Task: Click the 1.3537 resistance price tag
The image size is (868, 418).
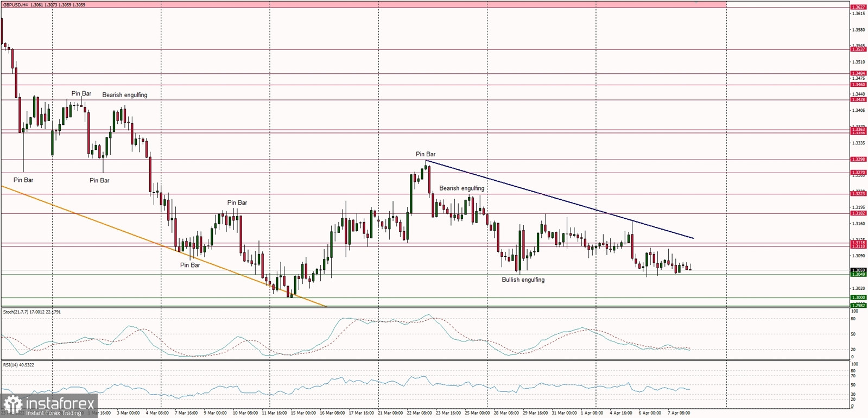Action: point(858,49)
